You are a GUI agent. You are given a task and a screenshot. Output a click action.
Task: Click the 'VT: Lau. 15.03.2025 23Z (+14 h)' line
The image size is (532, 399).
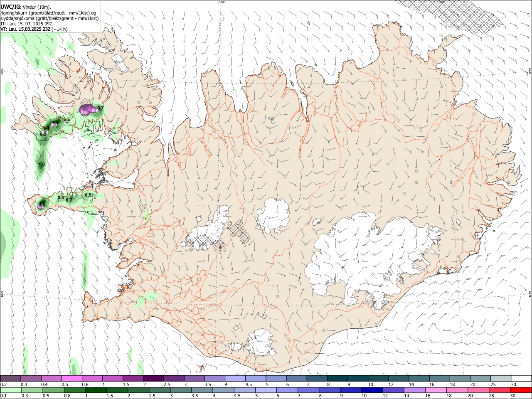[34, 29]
